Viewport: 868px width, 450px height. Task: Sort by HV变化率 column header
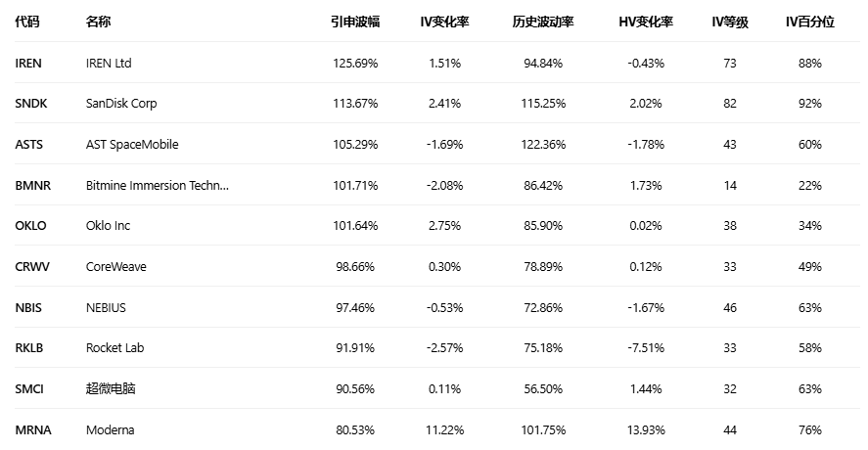[x=646, y=22]
